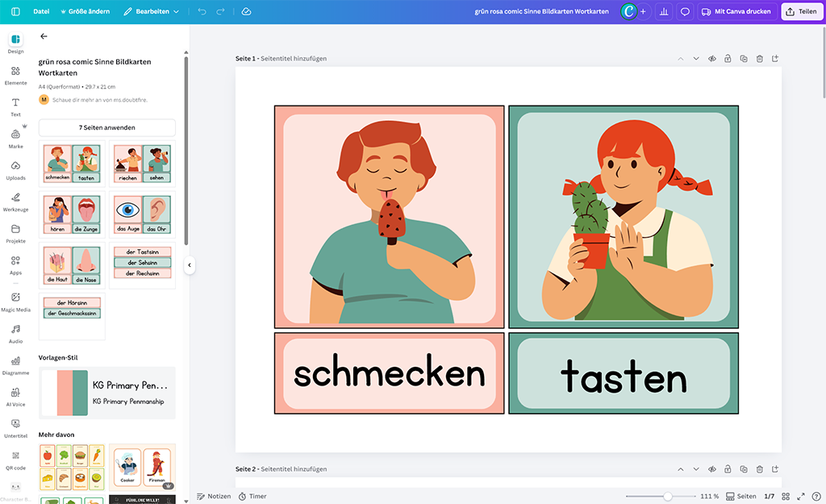This screenshot has width=826, height=504.
Task: Open the Datei menu
Action: coord(41,11)
